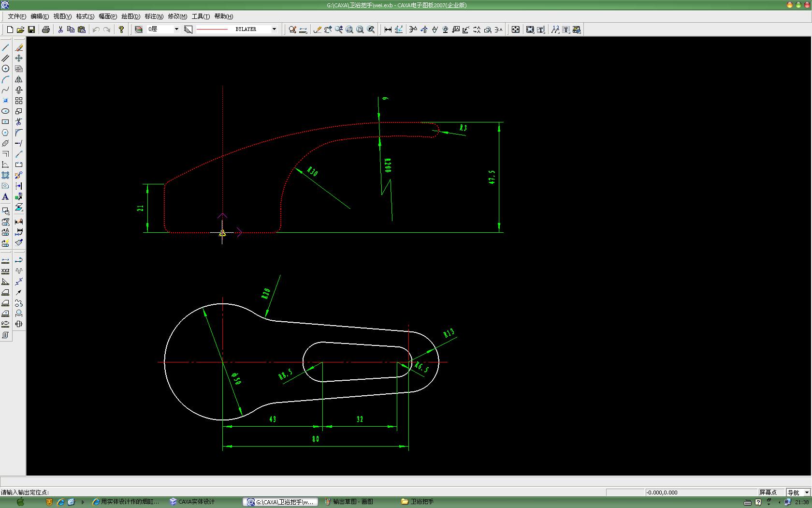Open a file with the folder icon
Screen dimensions: 812x508
[x=20, y=30]
